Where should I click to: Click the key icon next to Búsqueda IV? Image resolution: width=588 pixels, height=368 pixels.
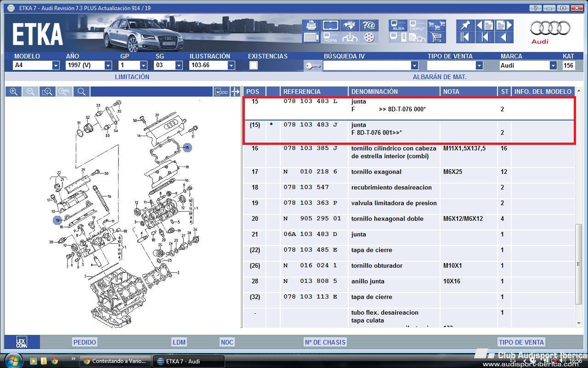point(313,65)
